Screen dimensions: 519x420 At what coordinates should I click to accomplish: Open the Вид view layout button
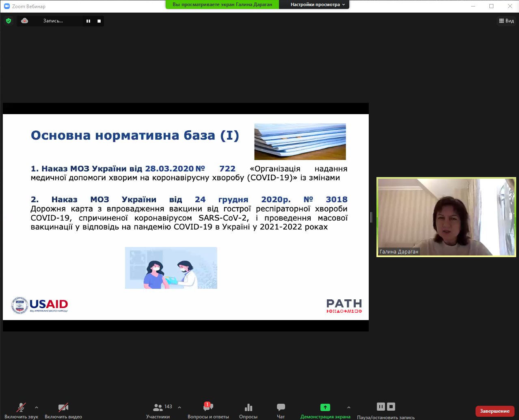[506, 21]
